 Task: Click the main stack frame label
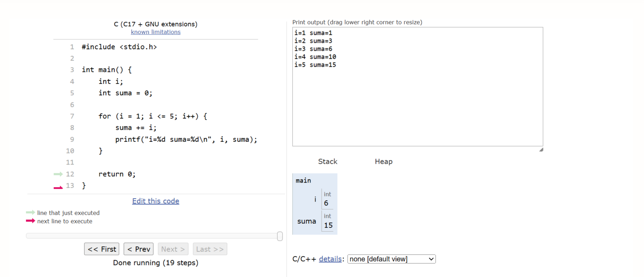click(303, 180)
